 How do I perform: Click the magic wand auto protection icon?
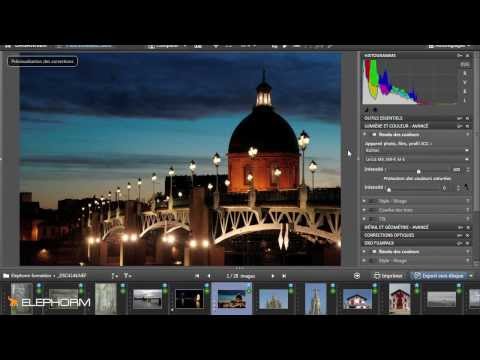click(x=466, y=188)
